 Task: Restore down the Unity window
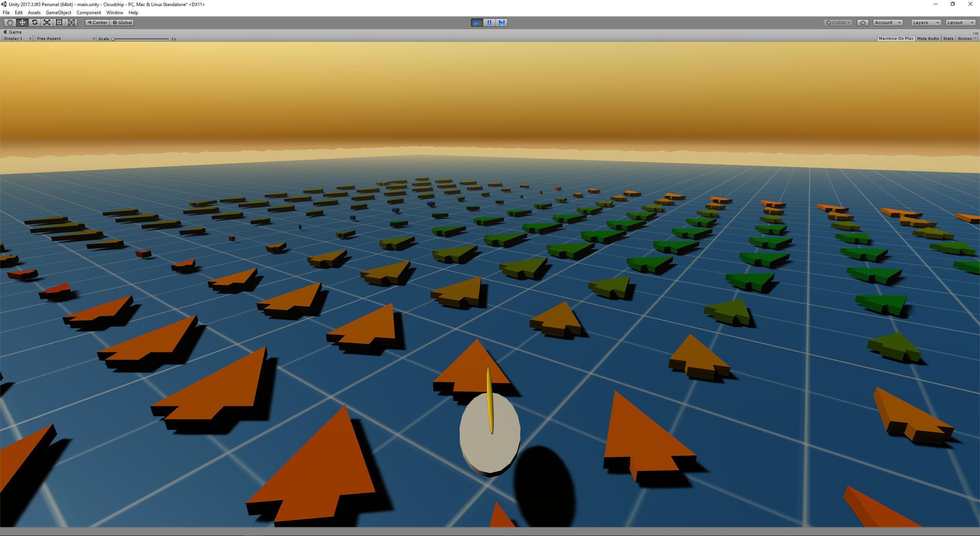point(953,4)
